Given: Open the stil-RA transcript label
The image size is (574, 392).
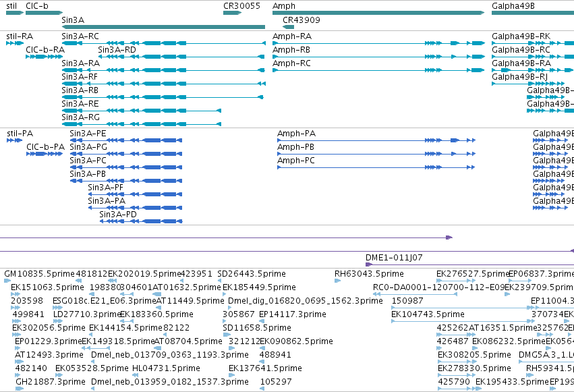Looking at the screenshot, I should 20,36.
